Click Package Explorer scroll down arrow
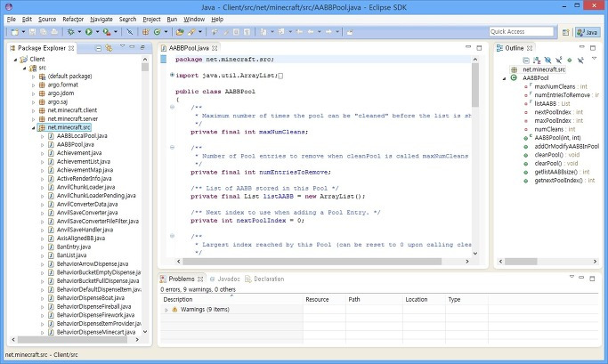The width and height of the screenshot is (608, 364). pos(145,332)
